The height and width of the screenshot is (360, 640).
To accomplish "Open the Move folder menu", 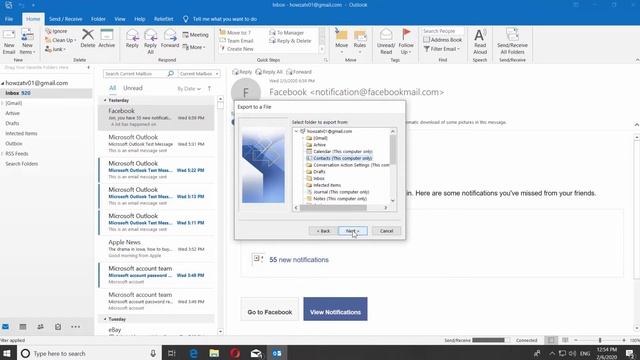I will click(342, 41).
